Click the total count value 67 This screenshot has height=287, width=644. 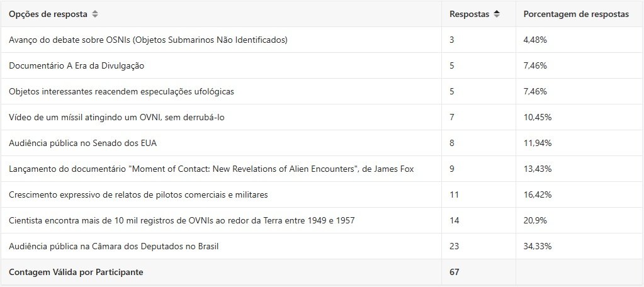(x=455, y=272)
